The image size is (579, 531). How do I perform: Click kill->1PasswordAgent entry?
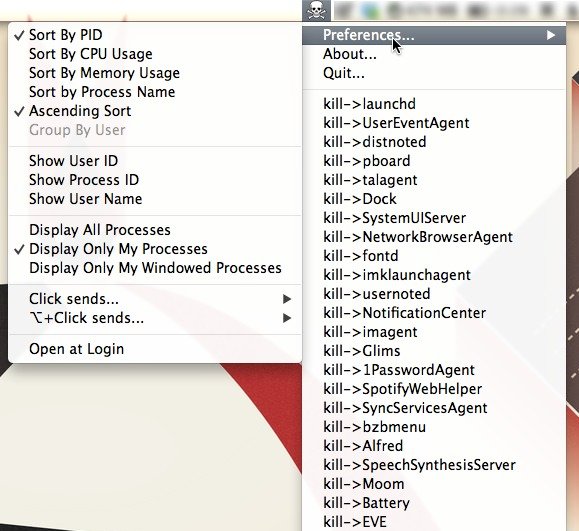pos(434,370)
